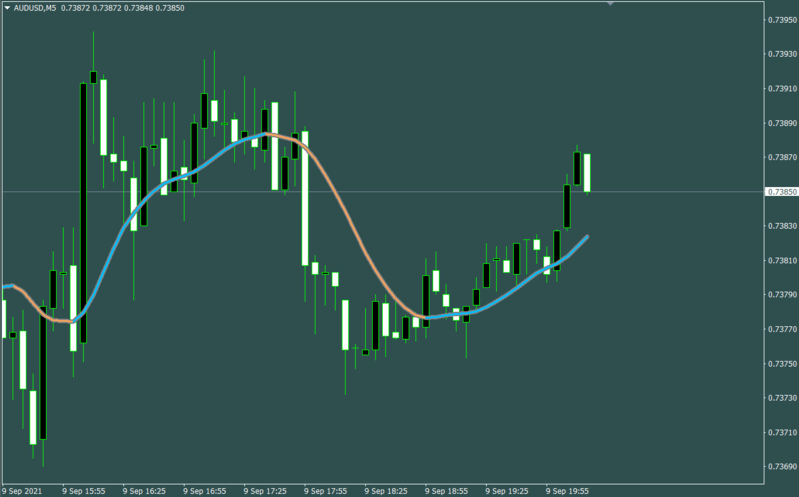Click the 9 Sep 18:25 time label
Image resolution: width=799 pixels, height=497 pixels.
click(x=386, y=491)
